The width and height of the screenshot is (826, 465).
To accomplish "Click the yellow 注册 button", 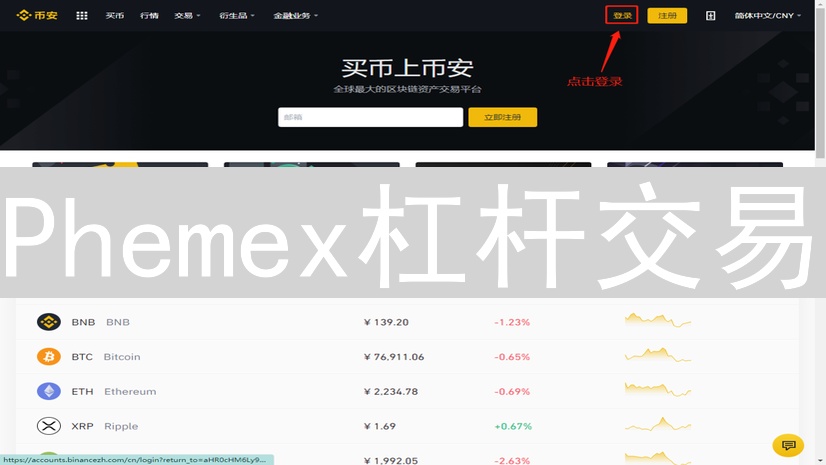I will [667, 15].
